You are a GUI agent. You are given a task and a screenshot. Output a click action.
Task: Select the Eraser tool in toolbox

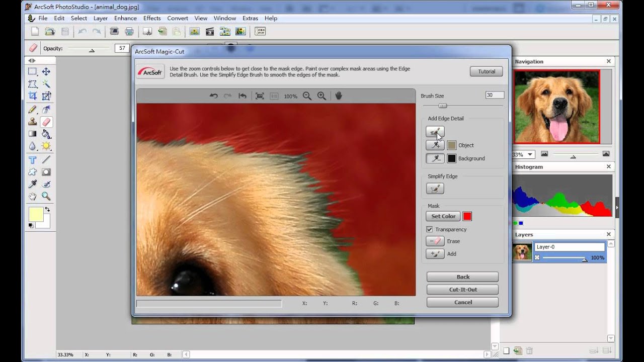(46, 122)
